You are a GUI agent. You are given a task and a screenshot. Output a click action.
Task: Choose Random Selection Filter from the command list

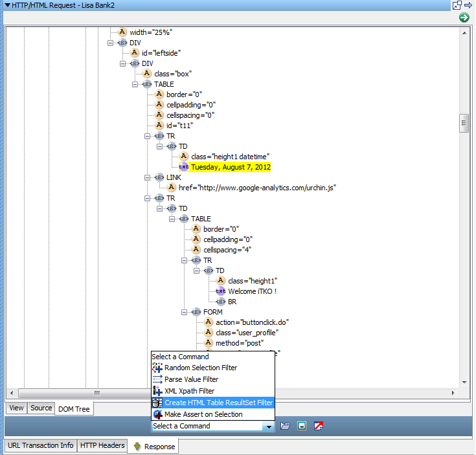[x=213, y=368]
